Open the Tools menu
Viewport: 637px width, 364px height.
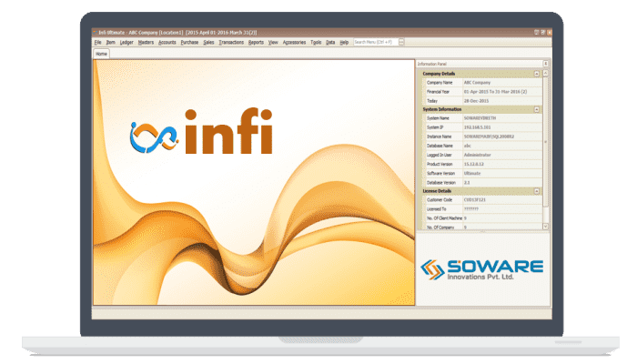(316, 42)
